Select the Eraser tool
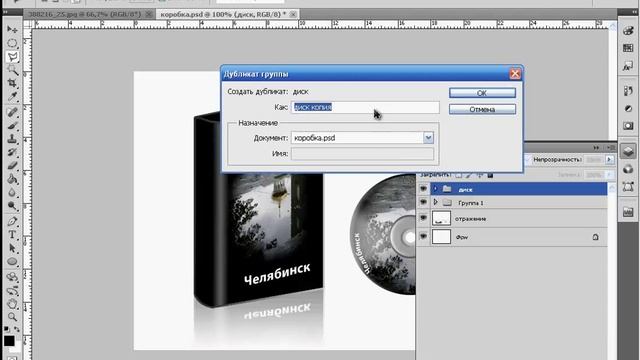This screenshot has height=360, width=640. (x=12, y=166)
